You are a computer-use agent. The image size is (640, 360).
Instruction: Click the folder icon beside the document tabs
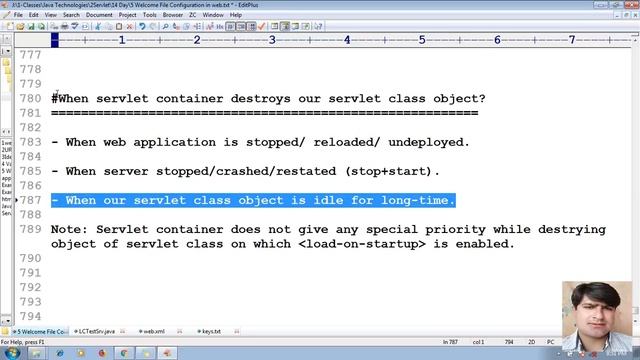[5, 331]
